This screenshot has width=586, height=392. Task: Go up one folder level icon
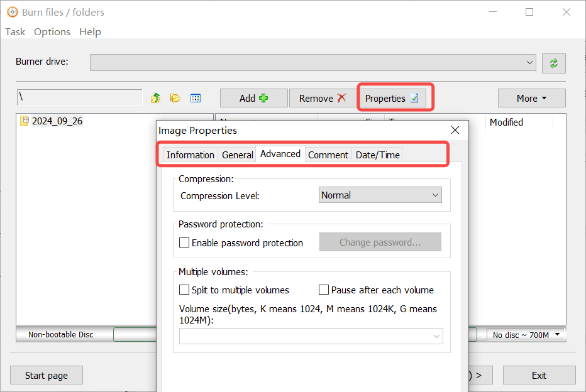click(155, 98)
